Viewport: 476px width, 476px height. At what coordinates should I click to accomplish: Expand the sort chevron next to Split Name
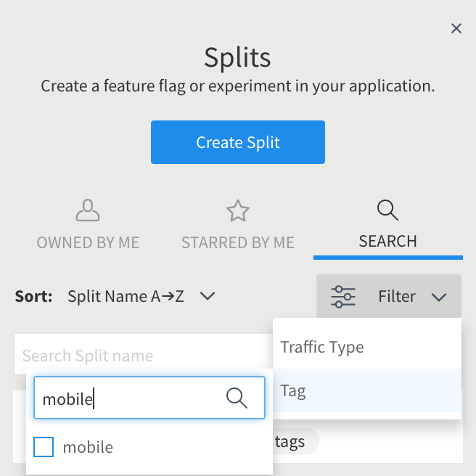coord(208,296)
